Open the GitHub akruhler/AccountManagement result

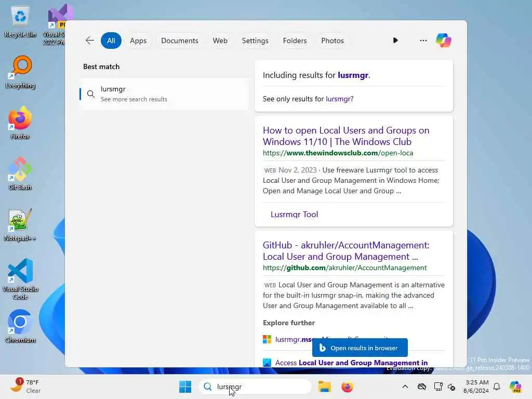pyautogui.click(x=346, y=250)
